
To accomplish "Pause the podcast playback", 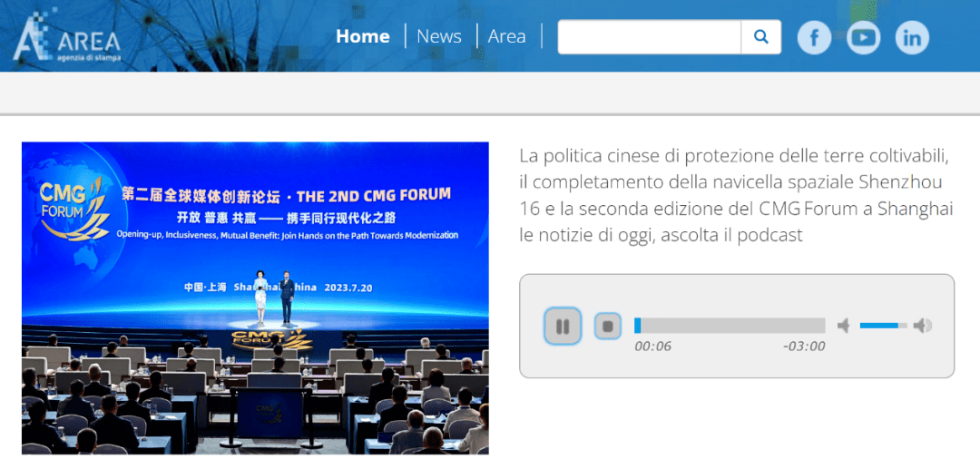I will [x=563, y=326].
